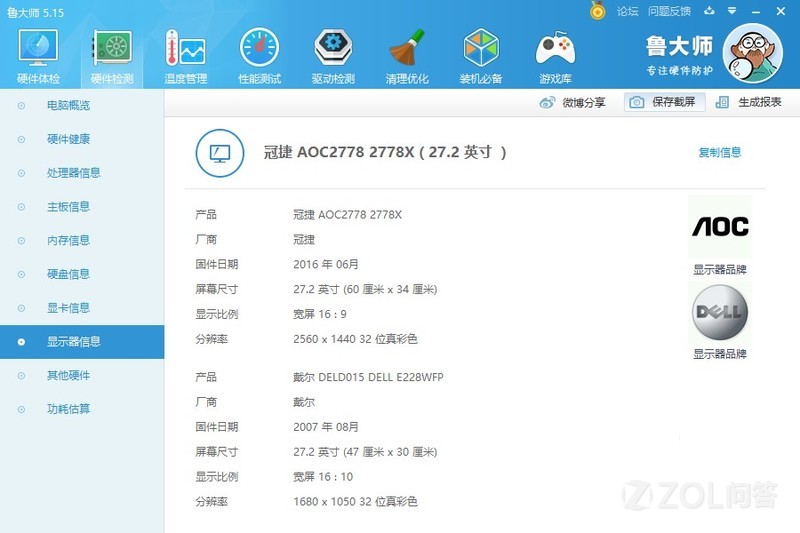Click aspect ratio 宽屏 16 : 10
The height and width of the screenshot is (533, 800).
pyautogui.click(x=323, y=477)
